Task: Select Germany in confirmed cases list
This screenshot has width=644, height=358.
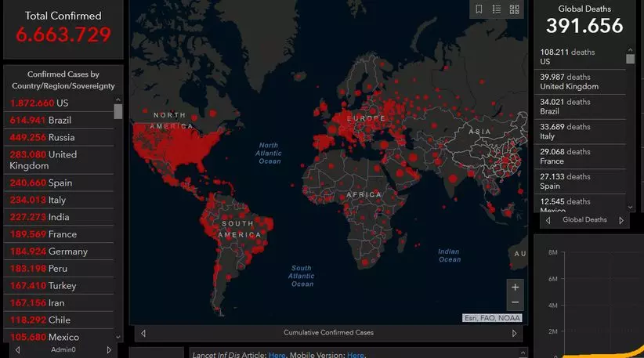Action: 59,251
